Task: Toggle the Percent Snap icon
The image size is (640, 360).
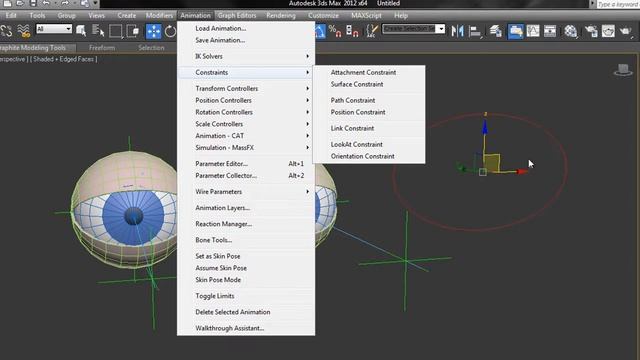Action: click(x=335, y=31)
